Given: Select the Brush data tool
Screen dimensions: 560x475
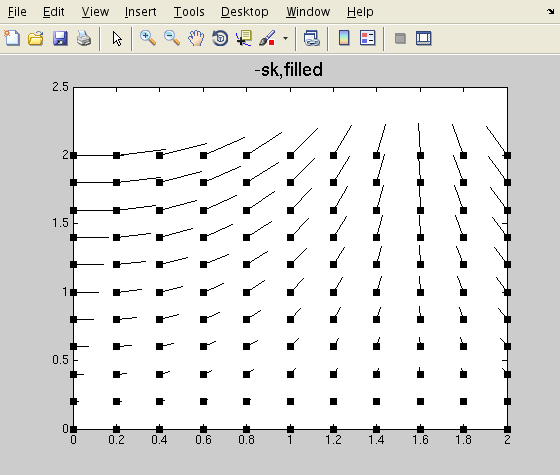Looking at the screenshot, I should [268, 38].
